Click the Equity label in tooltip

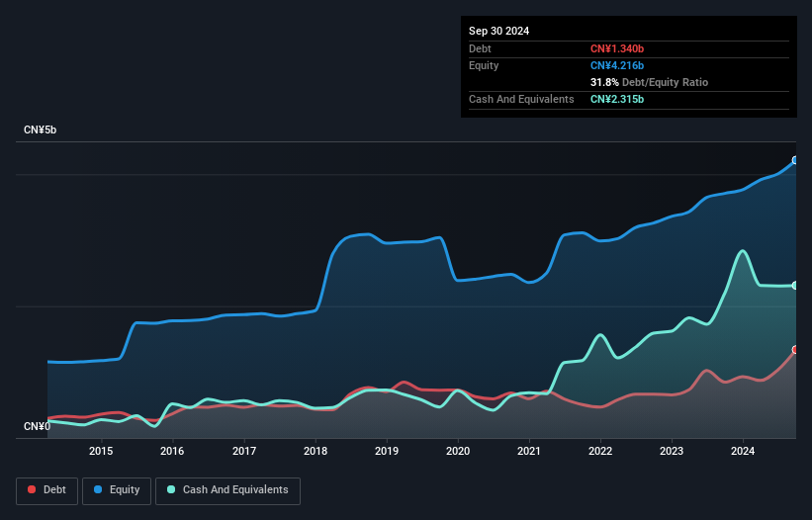(x=484, y=65)
